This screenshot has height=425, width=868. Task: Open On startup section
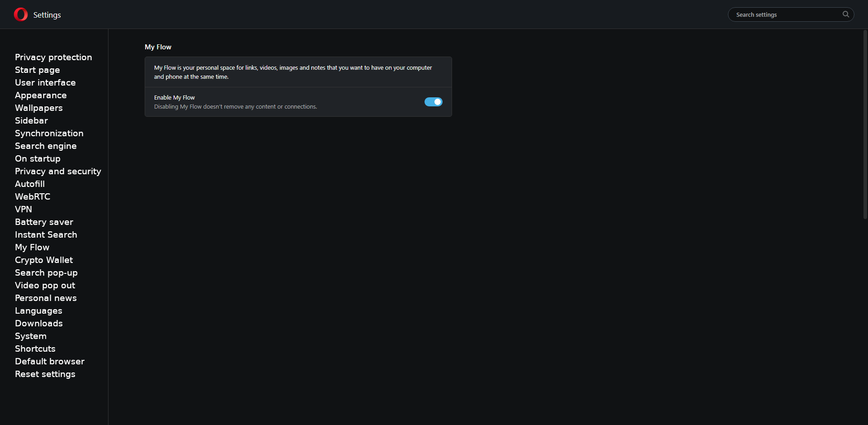point(38,158)
